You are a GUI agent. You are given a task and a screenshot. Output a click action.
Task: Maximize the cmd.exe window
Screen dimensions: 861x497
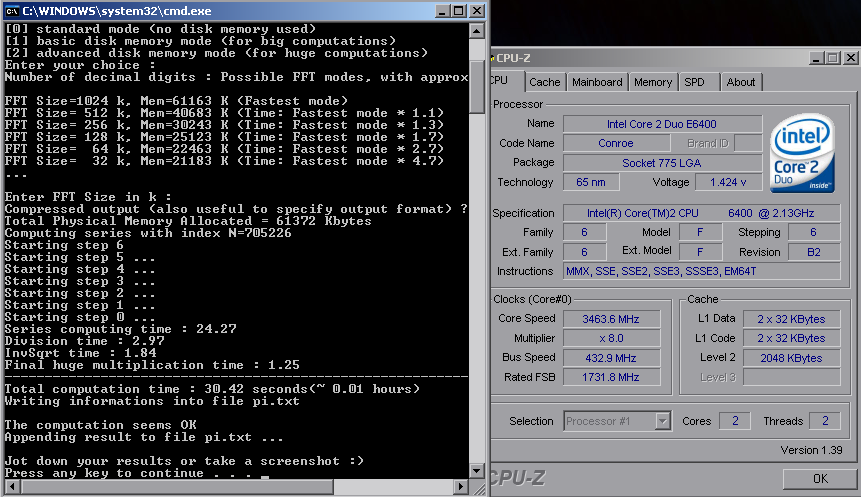(459, 11)
